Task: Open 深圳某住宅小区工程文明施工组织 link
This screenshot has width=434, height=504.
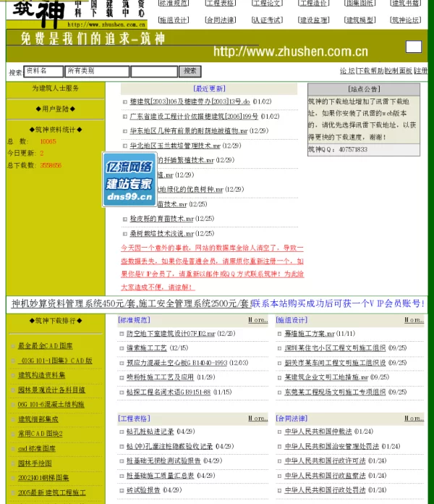Action: [335, 348]
